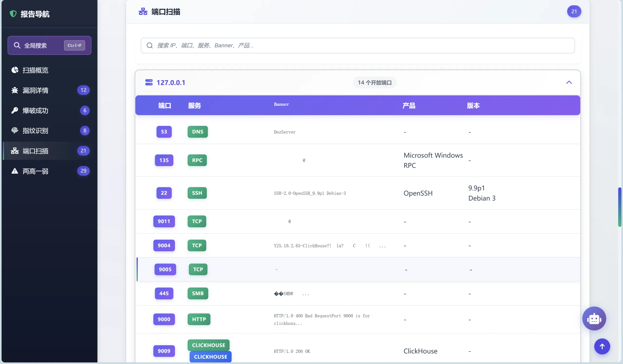623x364 pixels.
Task: Click the 端口扫描 network node icon
Action: point(14,151)
